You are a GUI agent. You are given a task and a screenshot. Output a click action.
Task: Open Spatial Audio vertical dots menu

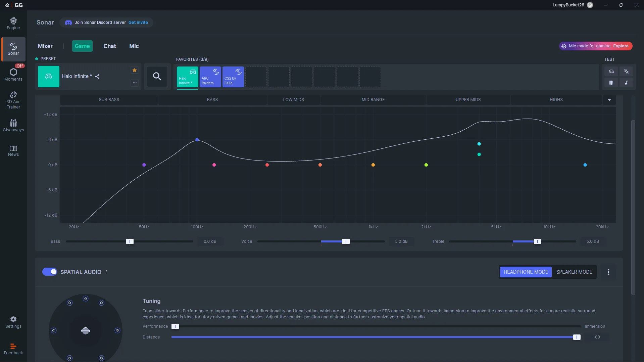click(608, 272)
